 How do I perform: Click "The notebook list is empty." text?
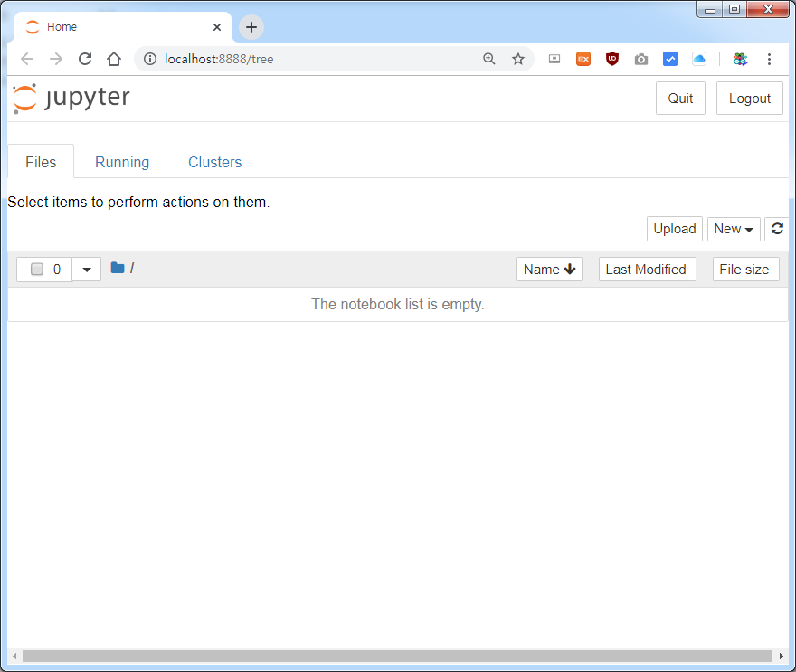pos(397,304)
